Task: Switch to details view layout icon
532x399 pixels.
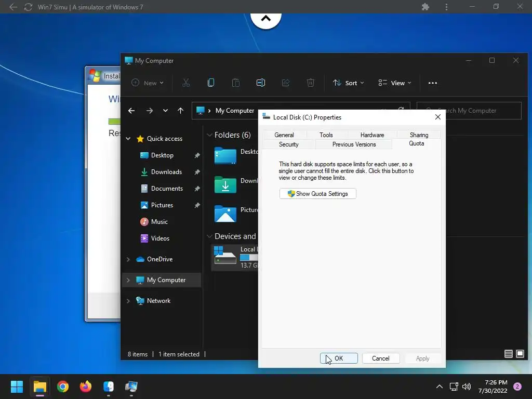Action: [x=508, y=354]
